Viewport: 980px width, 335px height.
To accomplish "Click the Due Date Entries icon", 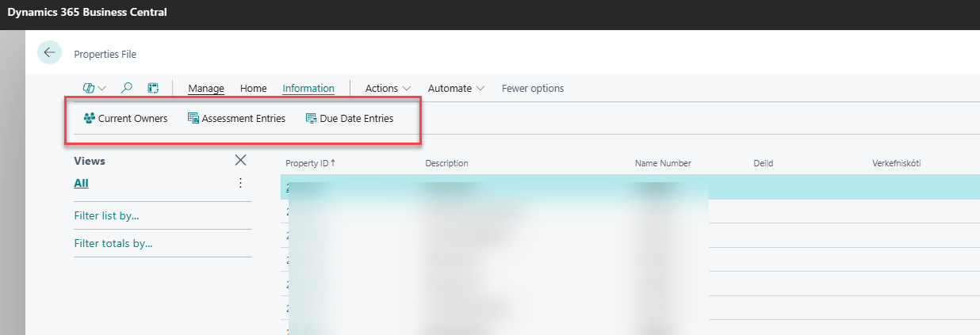I will pos(311,119).
